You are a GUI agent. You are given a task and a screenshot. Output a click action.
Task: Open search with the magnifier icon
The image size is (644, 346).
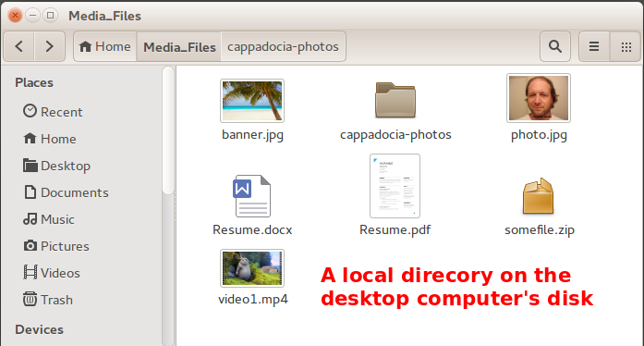[x=555, y=46]
